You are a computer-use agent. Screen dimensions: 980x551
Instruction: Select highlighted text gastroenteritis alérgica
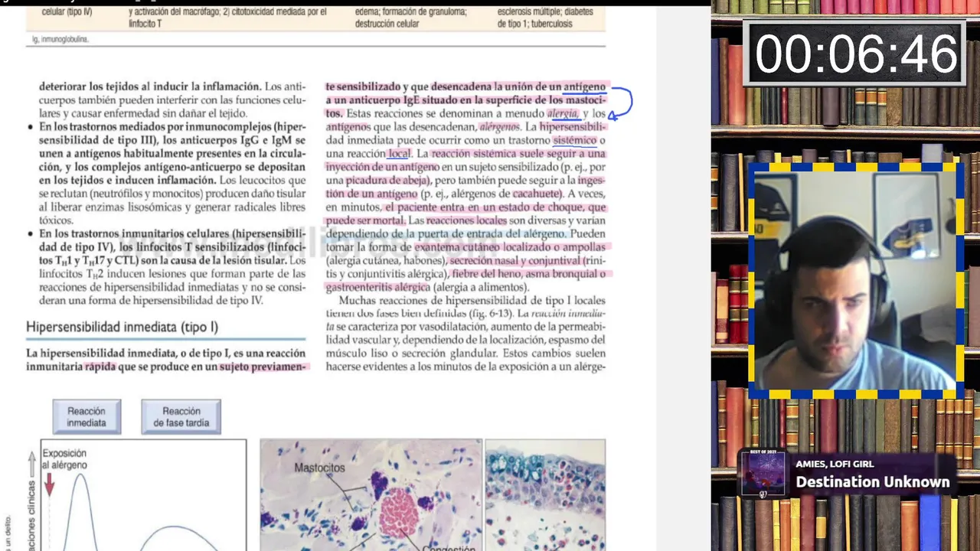377,287
